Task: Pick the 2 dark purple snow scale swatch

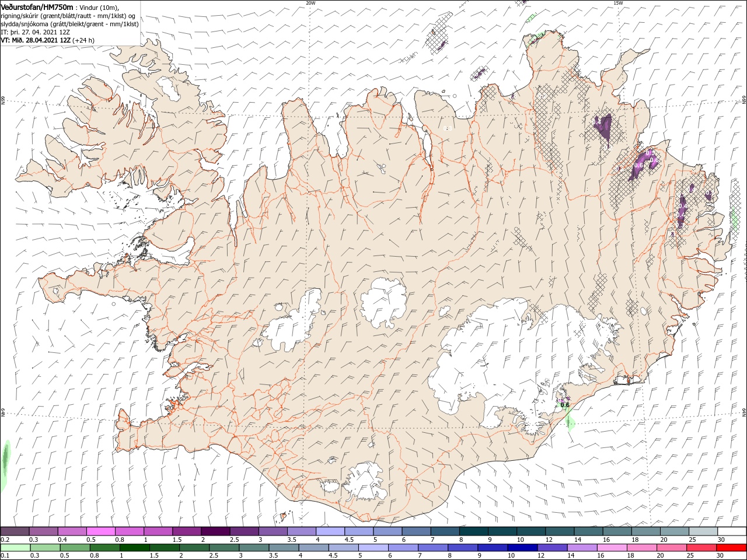Action: click(215, 531)
